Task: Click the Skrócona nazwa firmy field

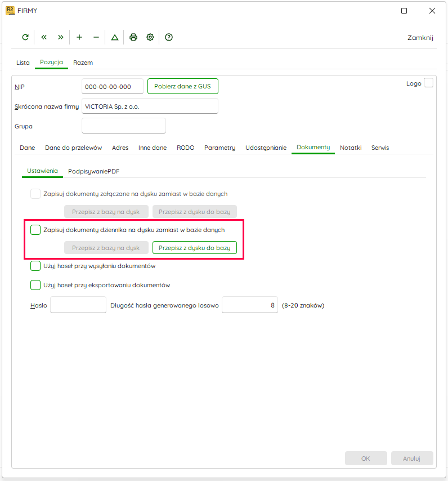Action: (150, 106)
